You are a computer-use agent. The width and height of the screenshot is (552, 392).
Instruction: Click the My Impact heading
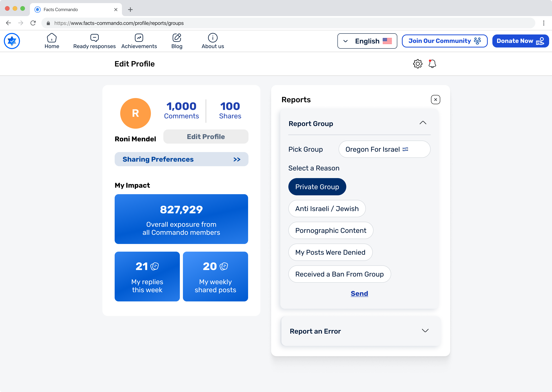tap(132, 185)
